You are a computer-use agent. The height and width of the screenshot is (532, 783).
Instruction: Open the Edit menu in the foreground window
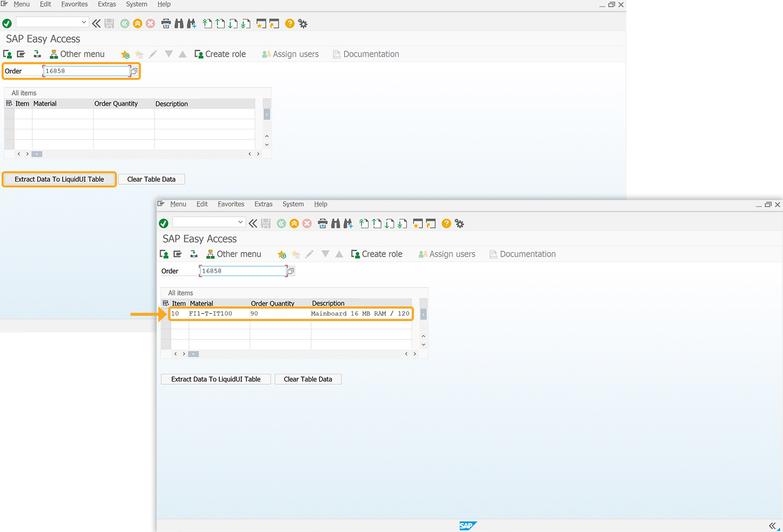point(202,204)
